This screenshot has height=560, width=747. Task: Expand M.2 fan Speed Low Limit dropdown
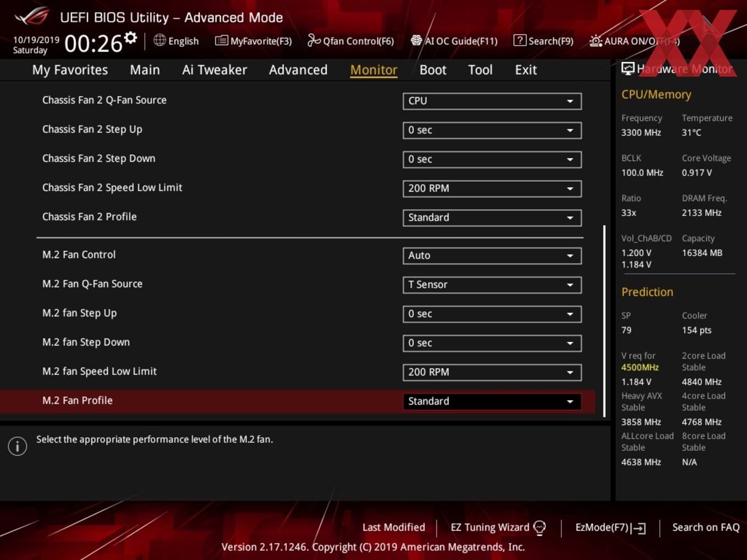point(492,372)
